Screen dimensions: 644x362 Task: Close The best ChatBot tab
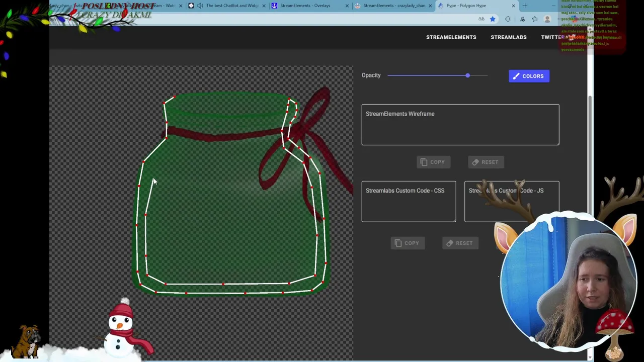pyautogui.click(x=264, y=6)
